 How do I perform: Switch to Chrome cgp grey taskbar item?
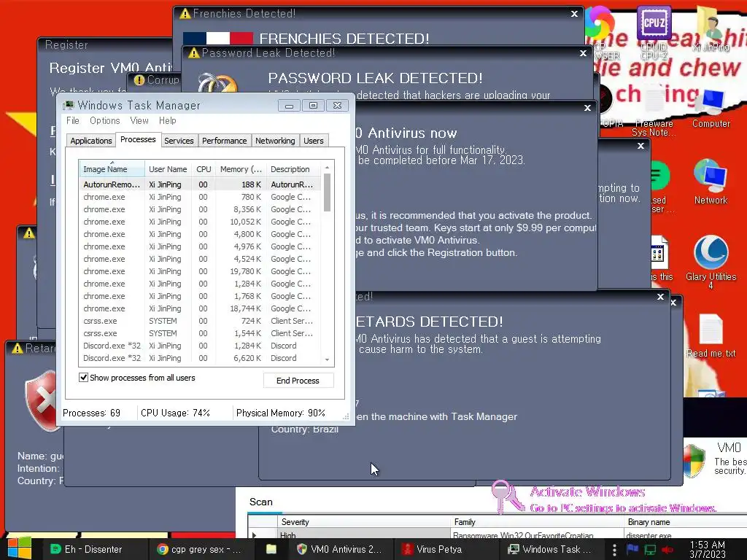pos(200,549)
